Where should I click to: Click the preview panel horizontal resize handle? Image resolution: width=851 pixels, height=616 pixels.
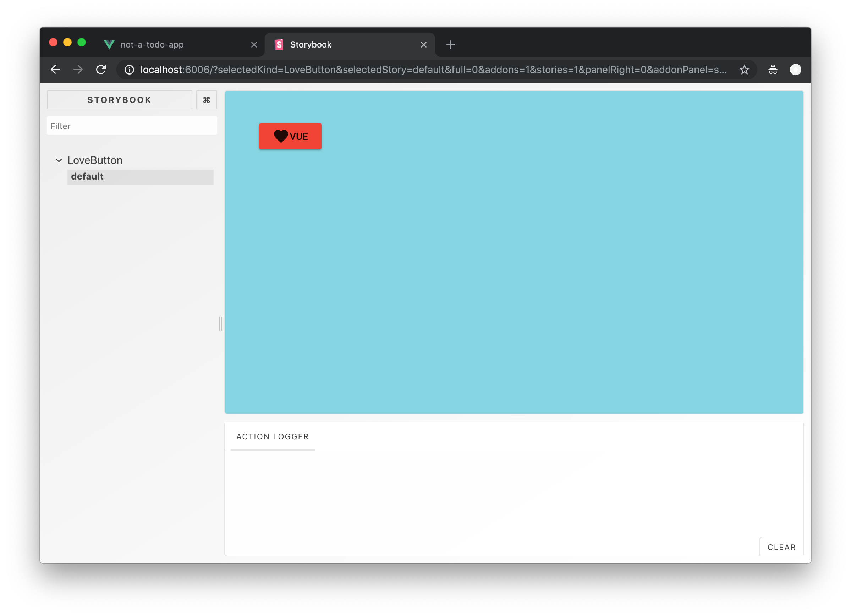518,418
